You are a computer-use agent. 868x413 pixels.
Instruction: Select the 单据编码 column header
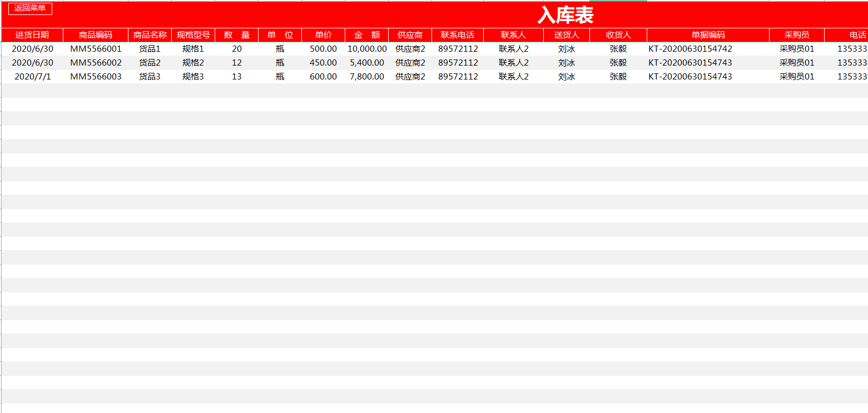707,34
